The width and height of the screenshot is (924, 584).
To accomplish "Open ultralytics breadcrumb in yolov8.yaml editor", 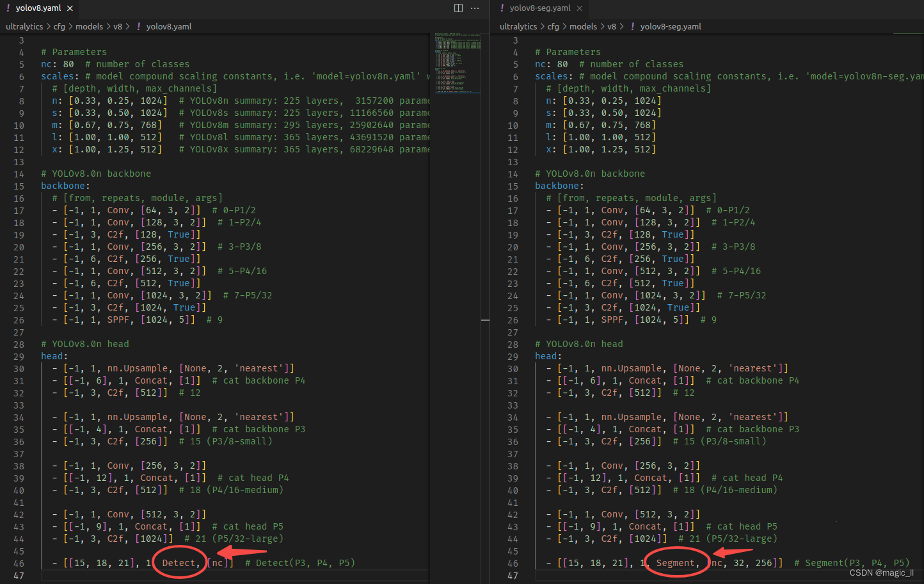I will [x=24, y=27].
